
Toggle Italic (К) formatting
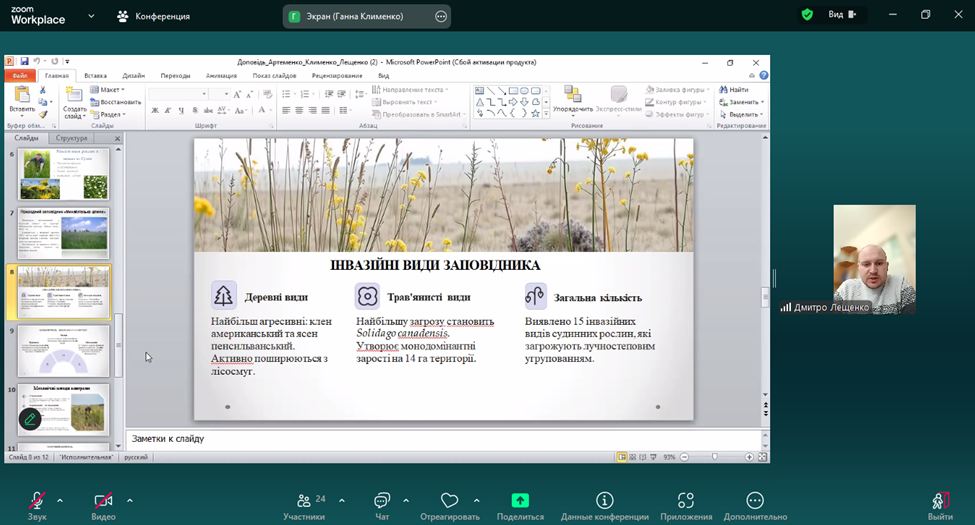[x=168, y=110]
